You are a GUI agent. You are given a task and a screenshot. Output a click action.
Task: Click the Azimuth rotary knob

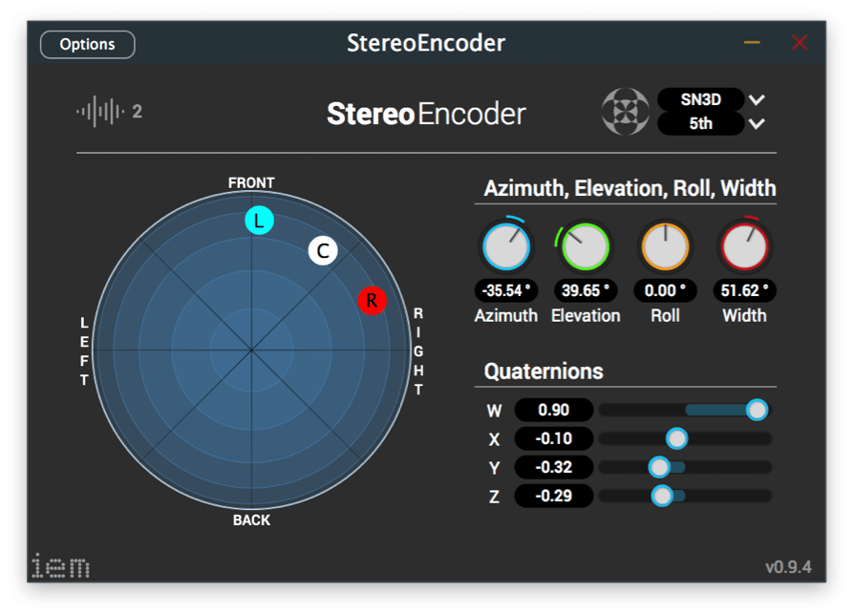coord(506,246)
